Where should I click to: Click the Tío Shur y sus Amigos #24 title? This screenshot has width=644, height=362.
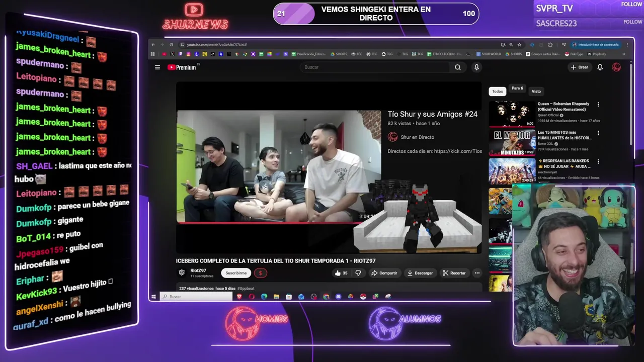pos(432,115)
